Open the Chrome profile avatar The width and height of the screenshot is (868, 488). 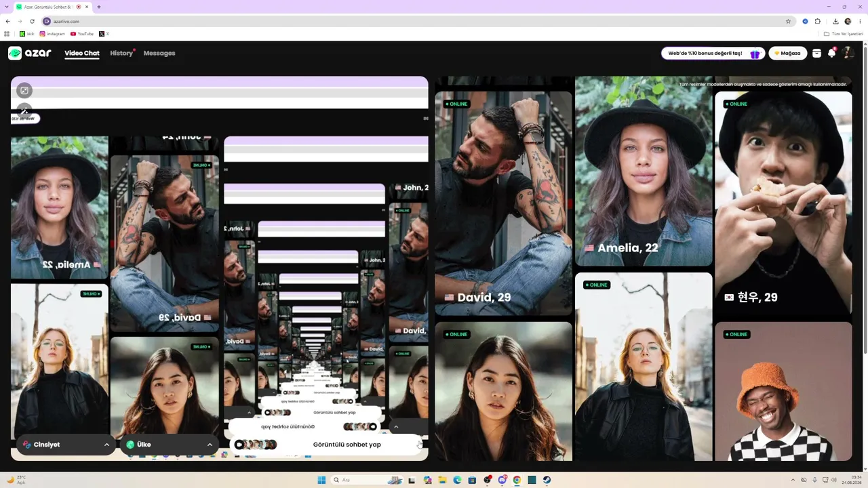848,21
